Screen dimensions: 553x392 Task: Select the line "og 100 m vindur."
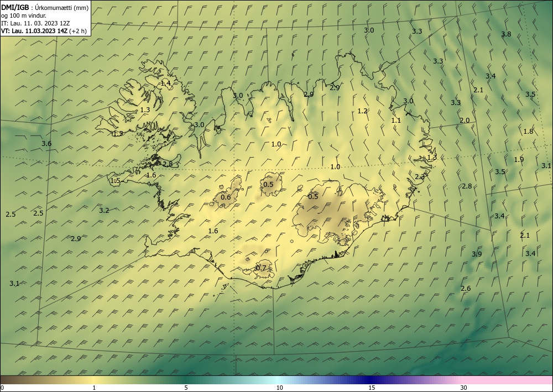pos(24,15)
